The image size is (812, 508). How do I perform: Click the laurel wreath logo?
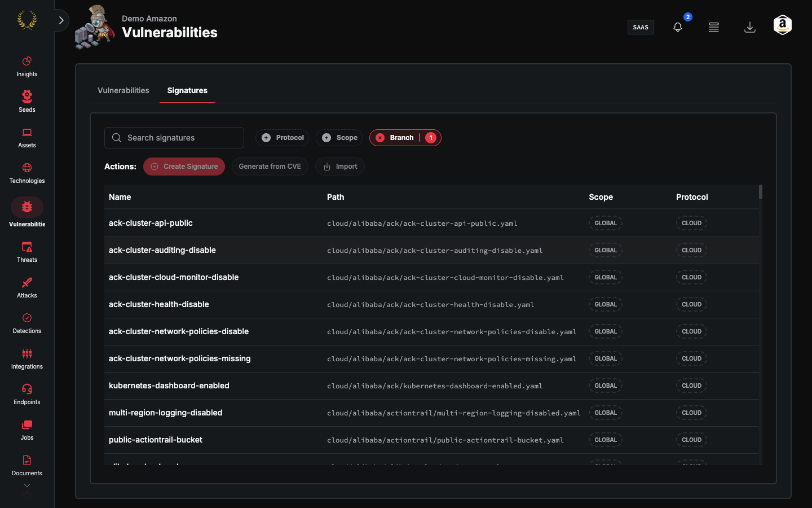pyautogui.click(x=27, y=20)
